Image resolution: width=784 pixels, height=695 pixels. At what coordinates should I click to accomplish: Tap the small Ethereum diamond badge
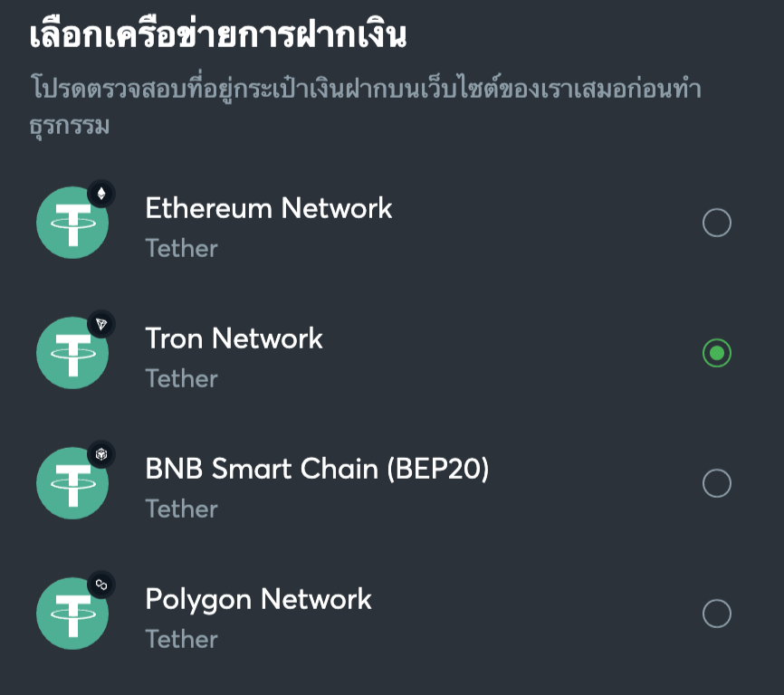[x=101, y=193]
